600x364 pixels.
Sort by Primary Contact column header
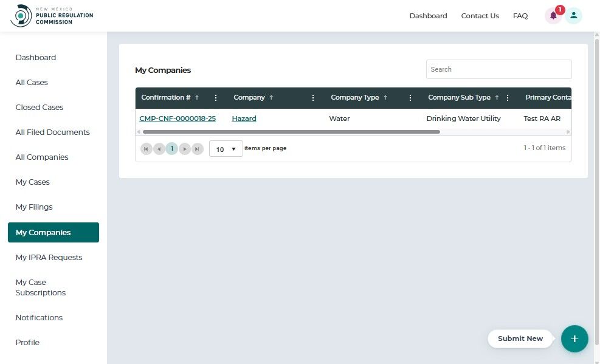[x=548, y=97]
